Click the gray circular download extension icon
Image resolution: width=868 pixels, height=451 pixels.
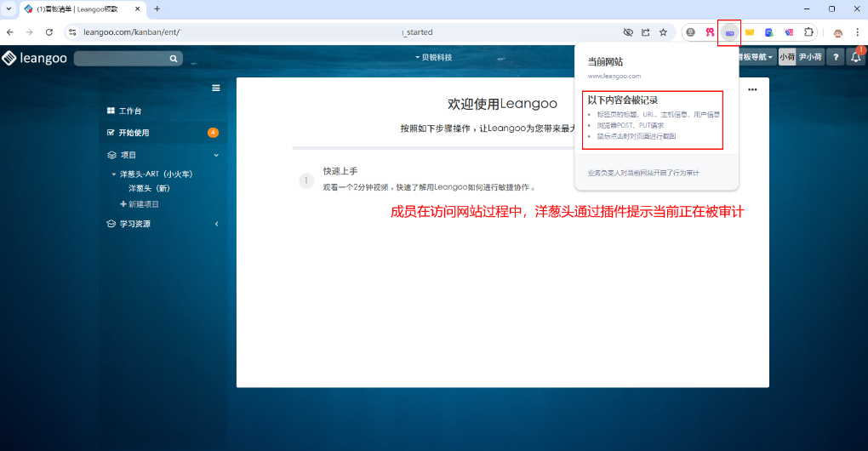[x=690, y=32]
